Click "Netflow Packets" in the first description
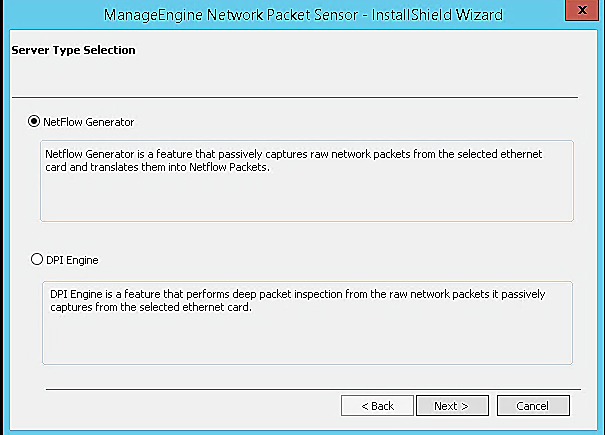This screenshot has width=605, height=435. click(x=230, y=167)
